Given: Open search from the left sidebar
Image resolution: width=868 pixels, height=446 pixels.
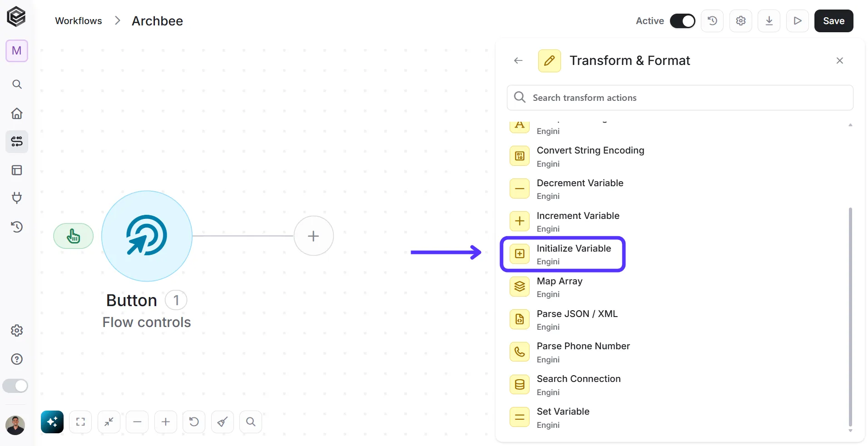Looking at the screenshot, I should (17, 84).
